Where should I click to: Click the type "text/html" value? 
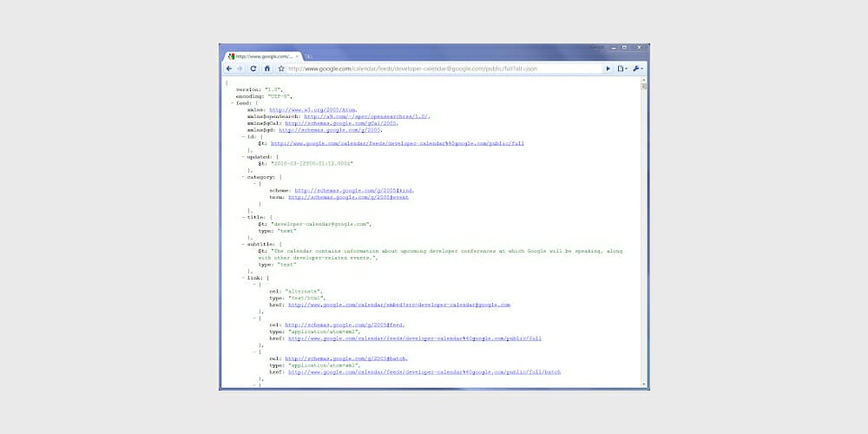tap(305, 298)
